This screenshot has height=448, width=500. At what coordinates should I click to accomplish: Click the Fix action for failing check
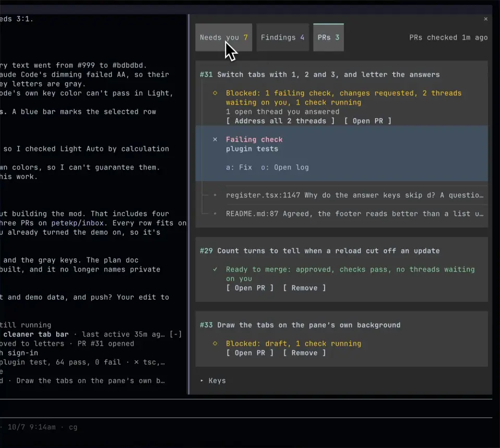pyautogui.click(x=239, y=168)
